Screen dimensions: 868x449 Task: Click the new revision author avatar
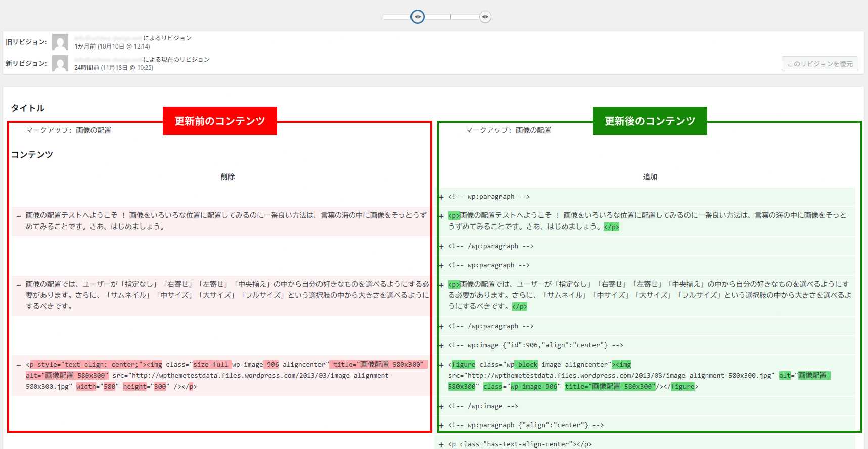pos(60,63)
